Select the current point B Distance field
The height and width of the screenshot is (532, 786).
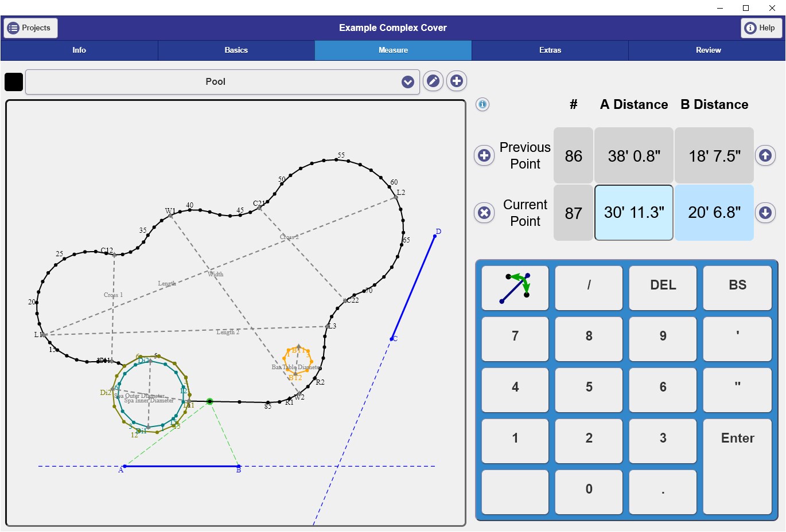(714, 213)
